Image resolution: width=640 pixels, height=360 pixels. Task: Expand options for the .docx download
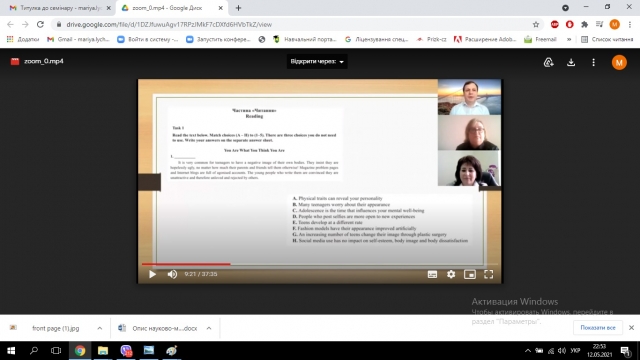209,328
